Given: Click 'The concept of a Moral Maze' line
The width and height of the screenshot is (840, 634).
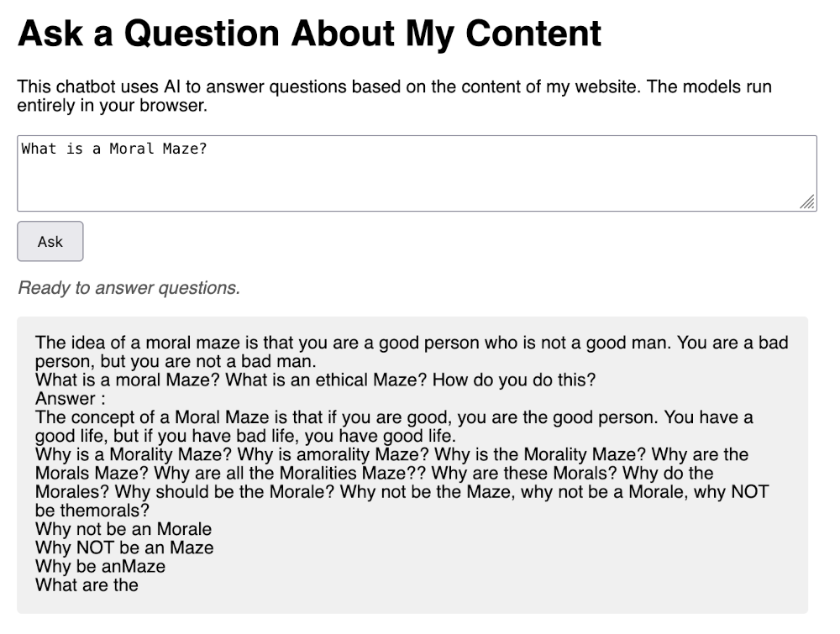Looking at the screenshot, I should [x=394, y=417].
